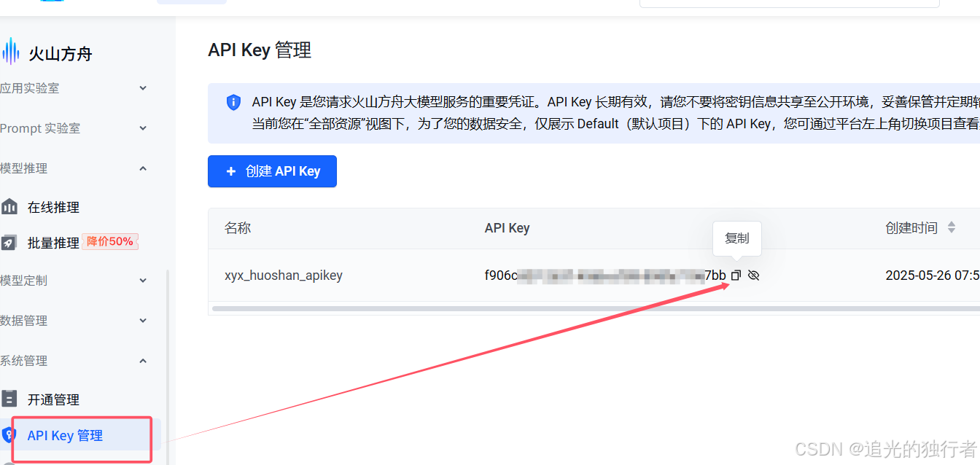Select 批量推理 sidebar item
This screenshot has width=980, height=465.
(x=52, y=243)
